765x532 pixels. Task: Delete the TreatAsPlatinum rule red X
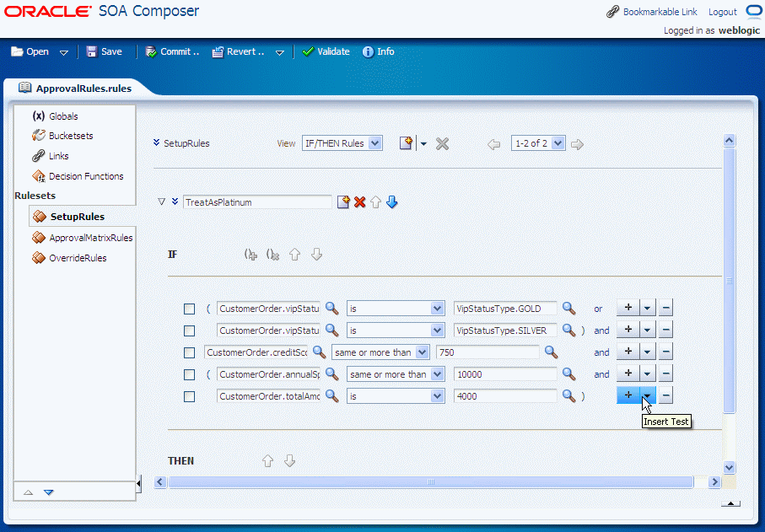[x=359, y=202]
